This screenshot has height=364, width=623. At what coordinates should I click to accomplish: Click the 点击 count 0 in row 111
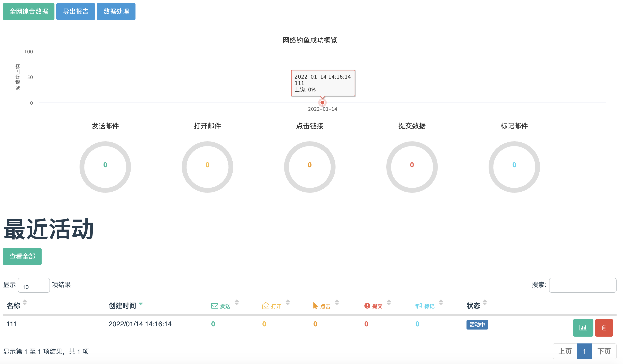coord(315,324)
